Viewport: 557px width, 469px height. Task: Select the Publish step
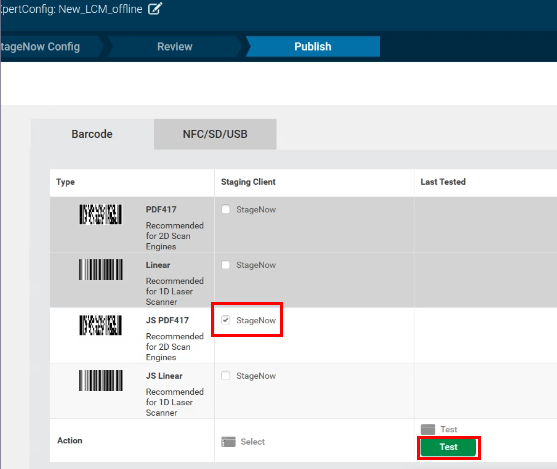(313, 47)
